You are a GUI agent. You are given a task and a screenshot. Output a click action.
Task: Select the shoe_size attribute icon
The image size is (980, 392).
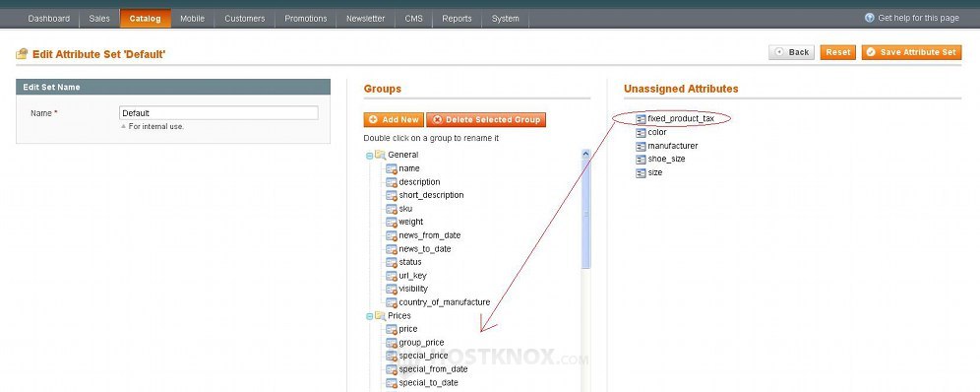tap(641, 160)
